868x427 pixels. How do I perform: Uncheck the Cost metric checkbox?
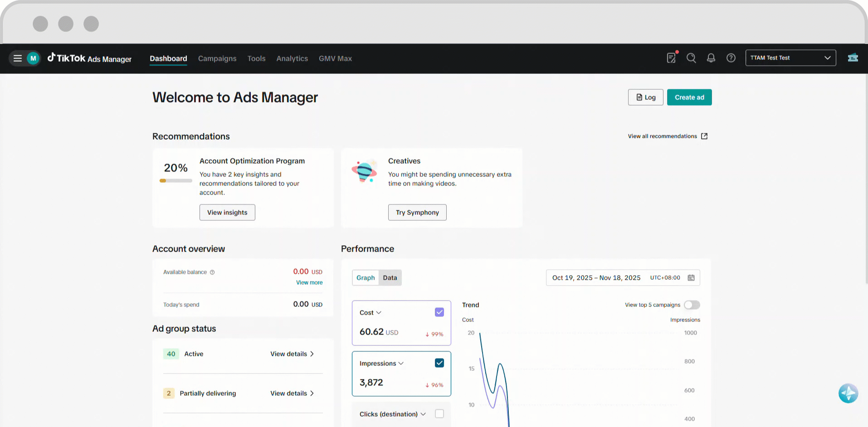[x=439, y=312]
